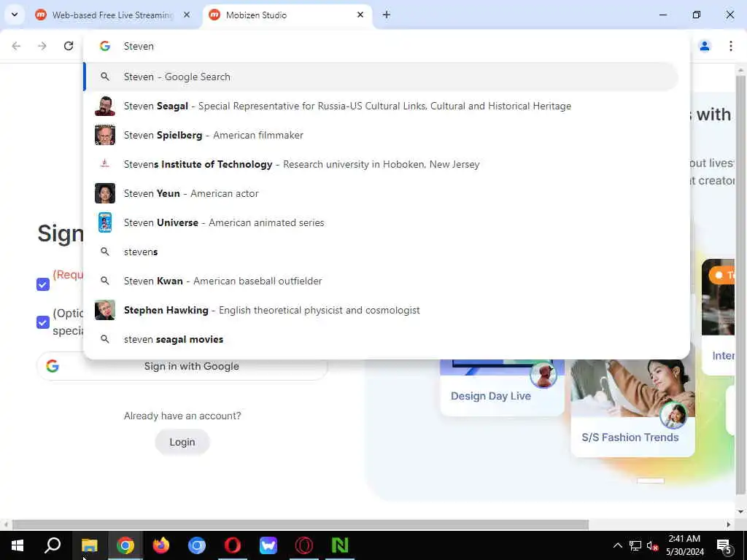
Task: Click Sign in with Google button
Action: [182, 366]
